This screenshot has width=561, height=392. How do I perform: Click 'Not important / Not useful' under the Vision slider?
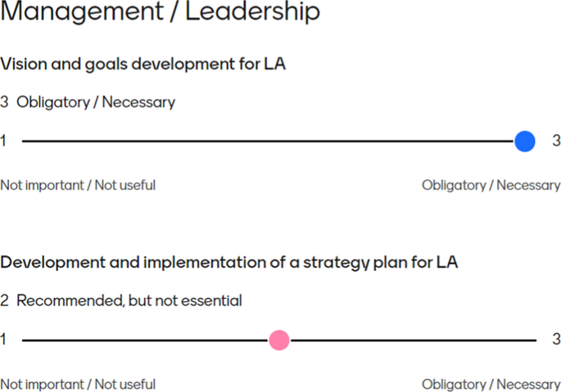pyautogui.click(x=78, y=185)
